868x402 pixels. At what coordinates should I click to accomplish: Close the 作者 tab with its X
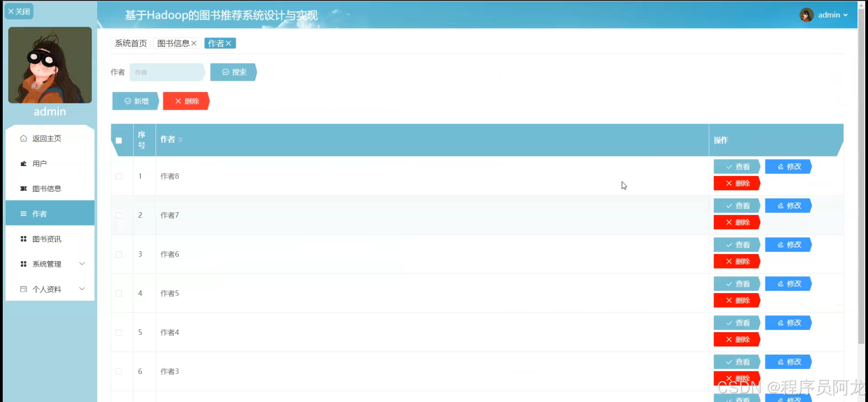[x=228, y=43]
